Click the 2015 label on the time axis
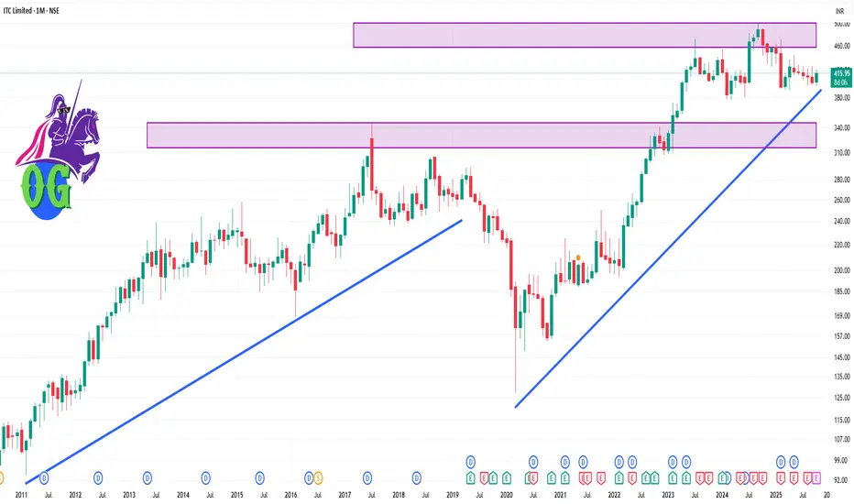854x504 pixels. click(236, 494)
